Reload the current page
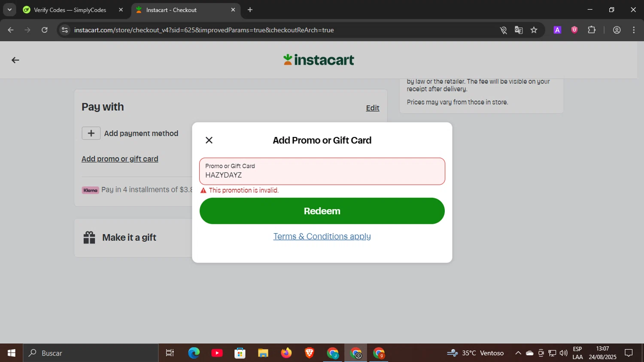644x362 pixels. click(45, 30)
